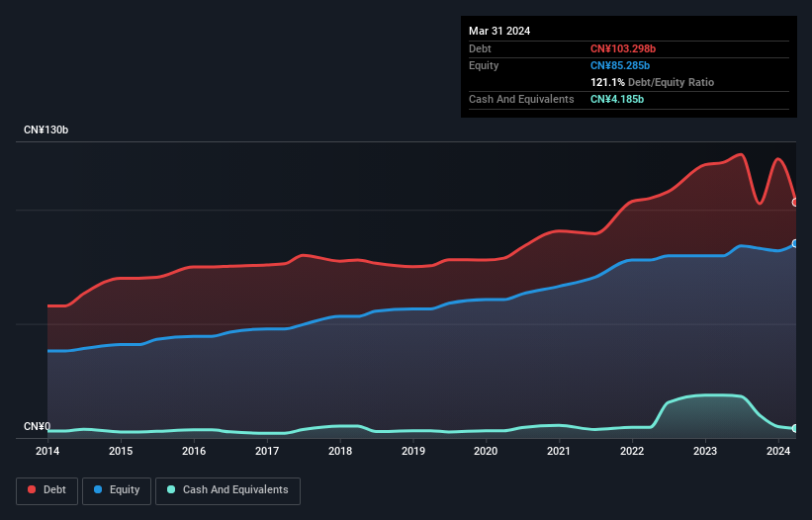Click the Mar 31 2024 tooltip date
812x520 pixels.
[x=499, y=31]
